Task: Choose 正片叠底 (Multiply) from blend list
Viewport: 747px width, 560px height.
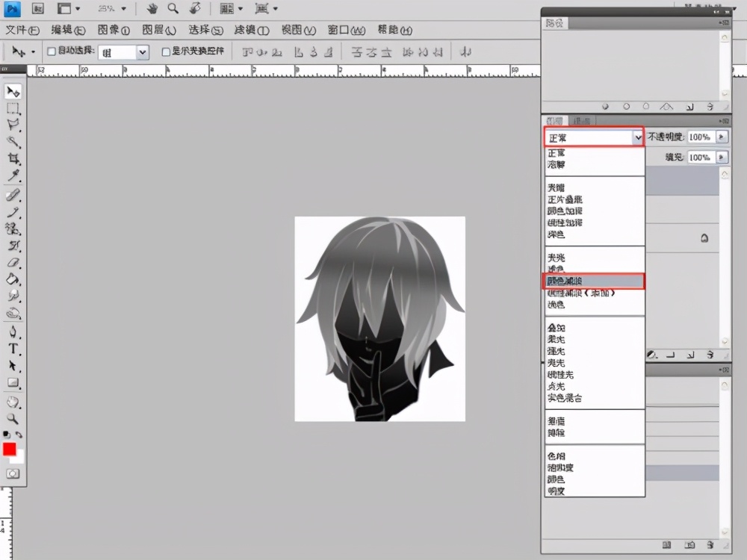Action: click(x=565, y=199)
